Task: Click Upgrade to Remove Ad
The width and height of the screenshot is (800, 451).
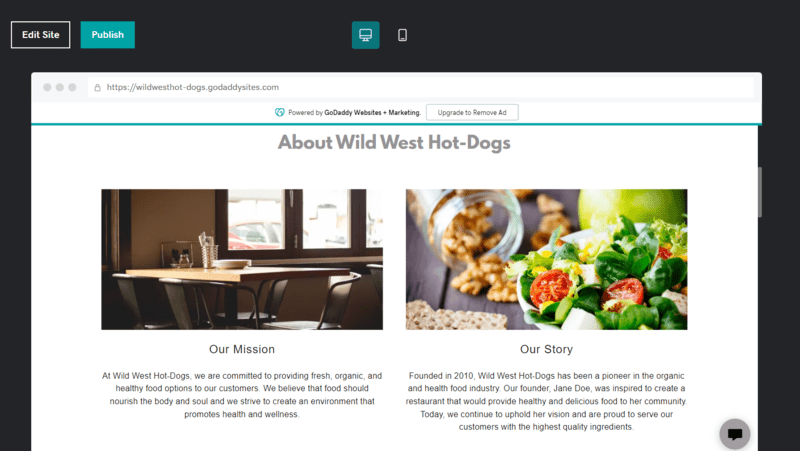Action: pyautogui.click(x=472, y=112)
